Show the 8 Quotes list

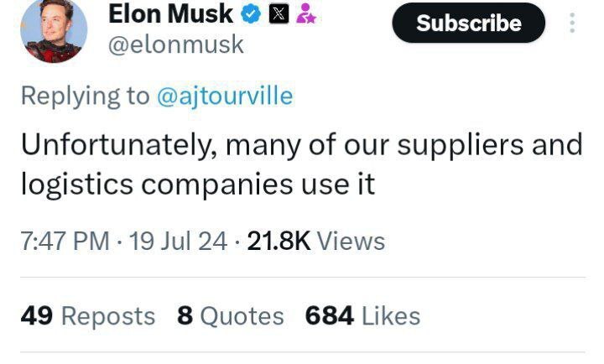point(231,316)
